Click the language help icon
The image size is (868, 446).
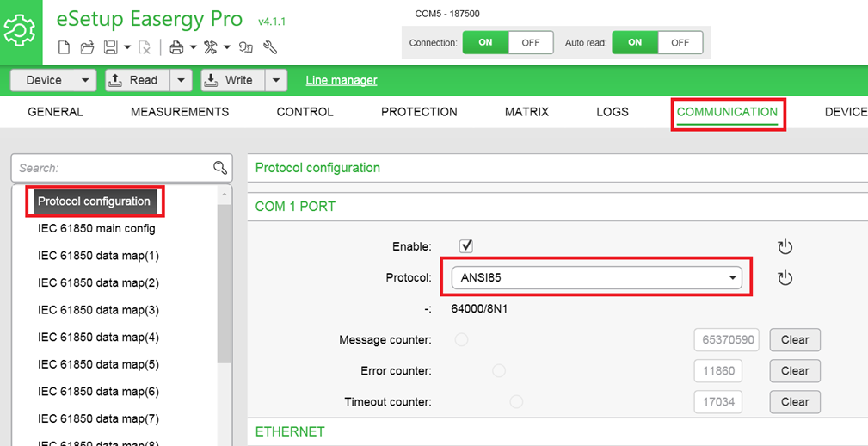(x=246, y=47)
